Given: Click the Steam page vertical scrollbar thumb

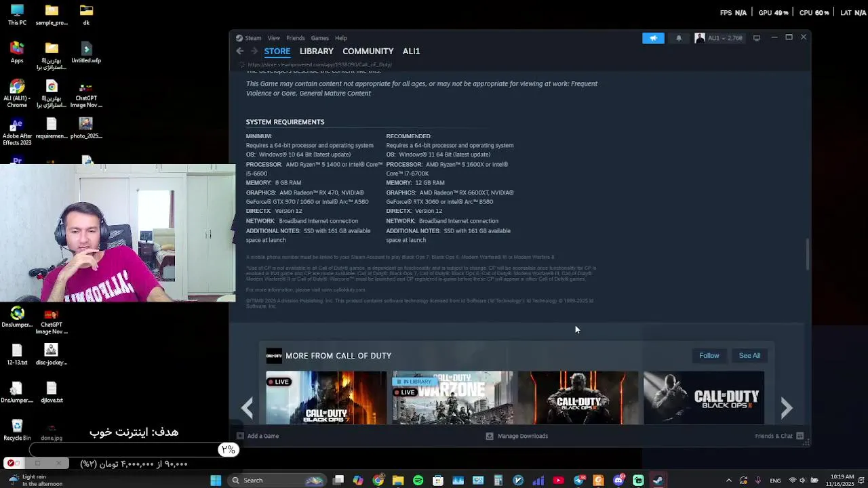Looking at the screenshot, I should point(807,253).
